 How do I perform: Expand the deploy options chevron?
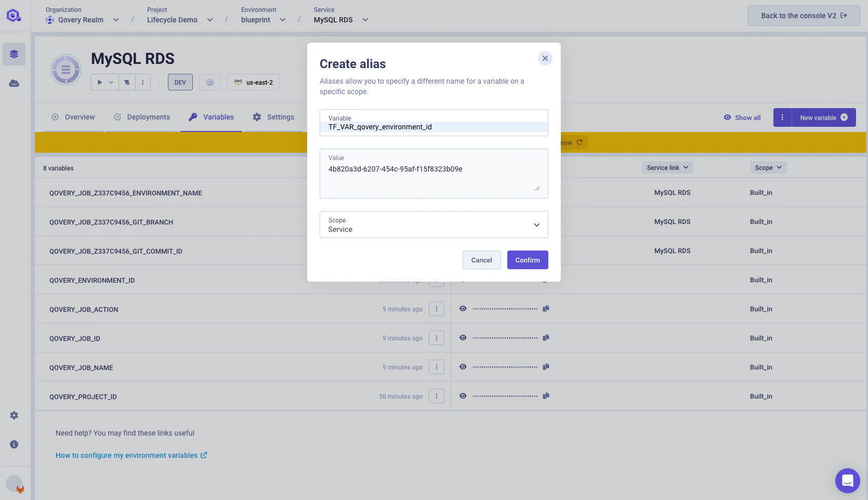(x=111, y=82)
